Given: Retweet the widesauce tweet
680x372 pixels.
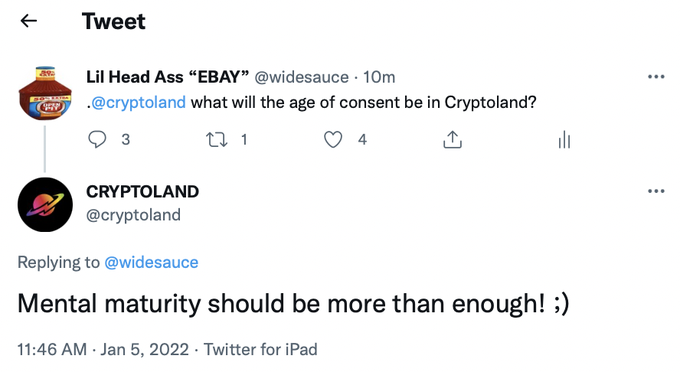Looking at the screenshot, I should coord(216,140).
